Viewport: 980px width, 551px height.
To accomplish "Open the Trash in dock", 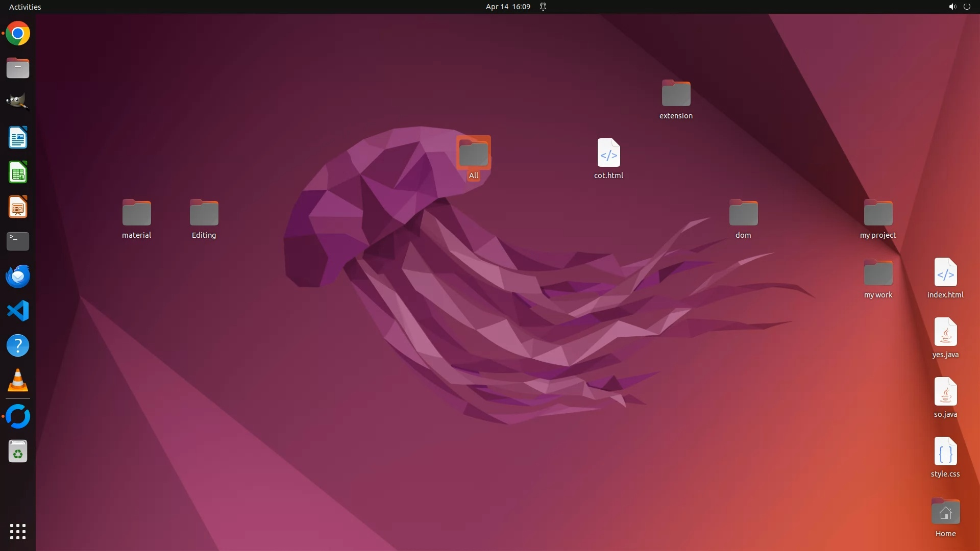I will click(18, 452).
